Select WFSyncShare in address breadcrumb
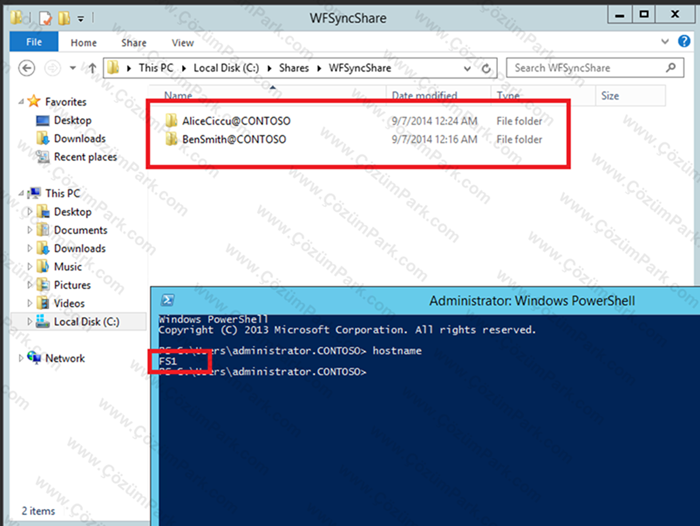700x526 pixels. point(360,68)
